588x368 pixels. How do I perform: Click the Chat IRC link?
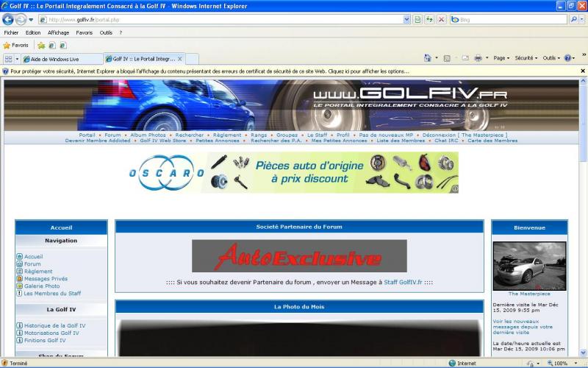(446, 141)
